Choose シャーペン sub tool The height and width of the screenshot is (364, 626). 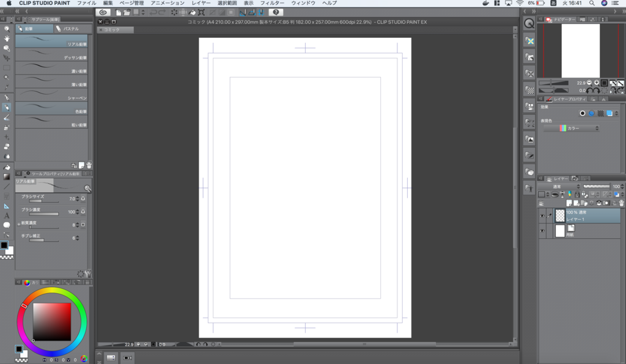[51, 95]
